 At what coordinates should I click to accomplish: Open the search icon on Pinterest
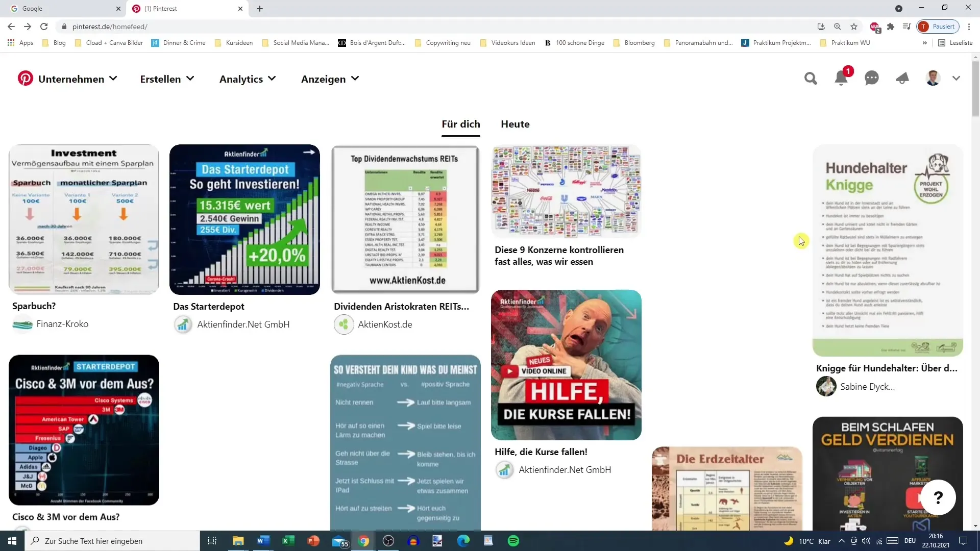[811, 79]
